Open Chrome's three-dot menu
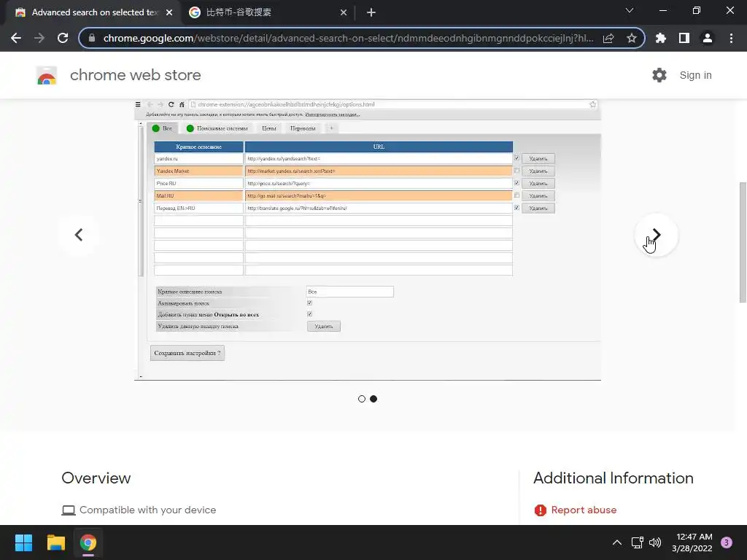The height and width of the screenshot is (560, 747). point(731,38)
